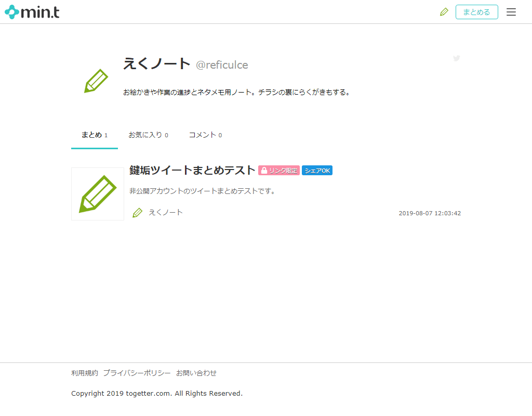Open the プライバシーポリシー link
The height and width of the screenshot is (416, 532).
click(x=136, y=373)
